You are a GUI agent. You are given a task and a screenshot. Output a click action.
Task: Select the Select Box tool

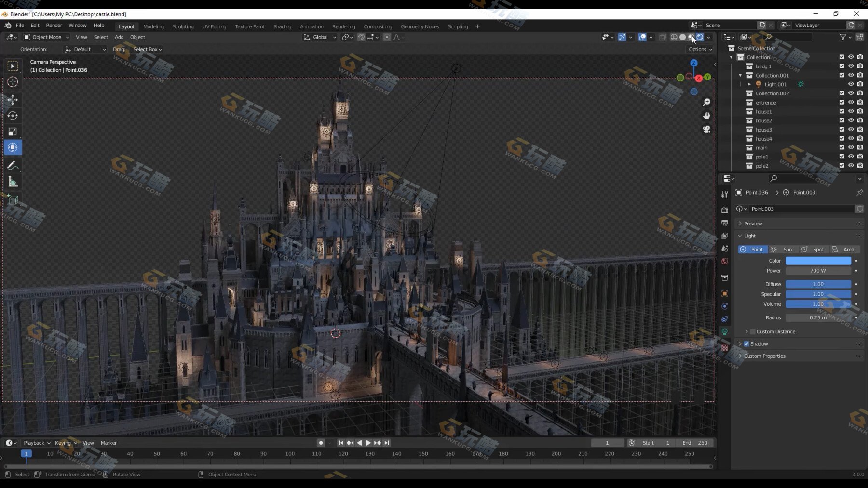coord(13,66)
